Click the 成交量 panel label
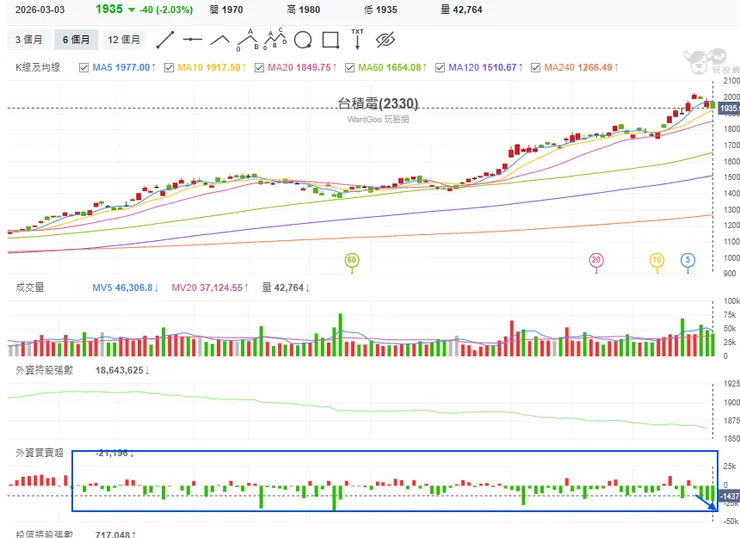740x538 pixels. click(30, 287)
